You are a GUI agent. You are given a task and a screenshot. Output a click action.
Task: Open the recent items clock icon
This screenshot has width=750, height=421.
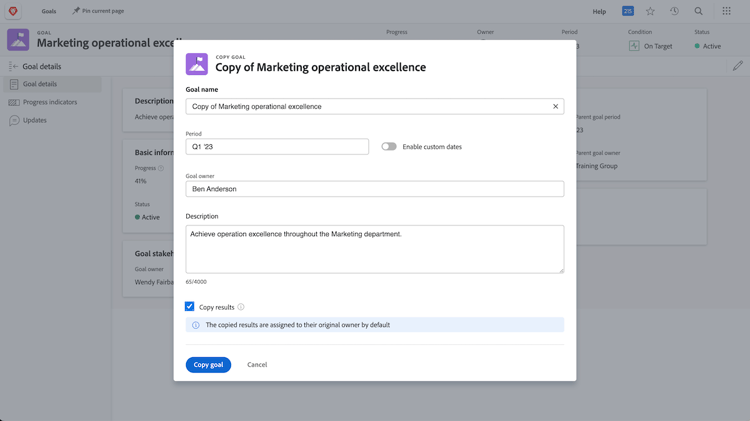(674, 11)
